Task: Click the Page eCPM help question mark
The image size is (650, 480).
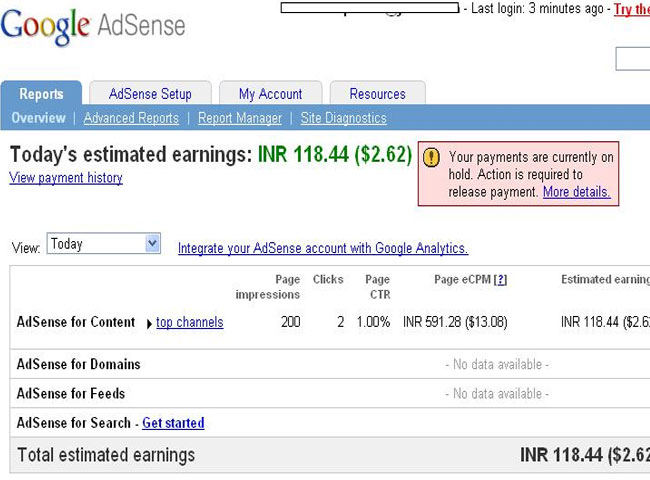Action: (x=501, y=280)
